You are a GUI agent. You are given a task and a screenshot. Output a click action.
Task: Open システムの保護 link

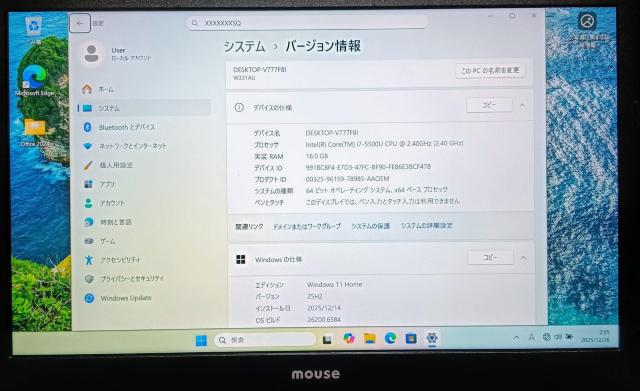click(371, 226)
